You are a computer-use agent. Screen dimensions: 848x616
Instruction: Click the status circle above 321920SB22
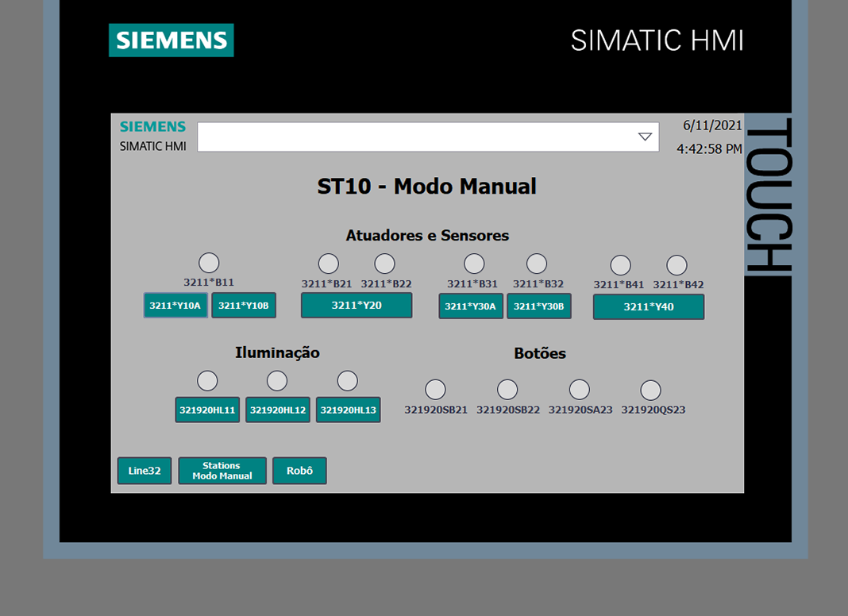click(507, 390)
